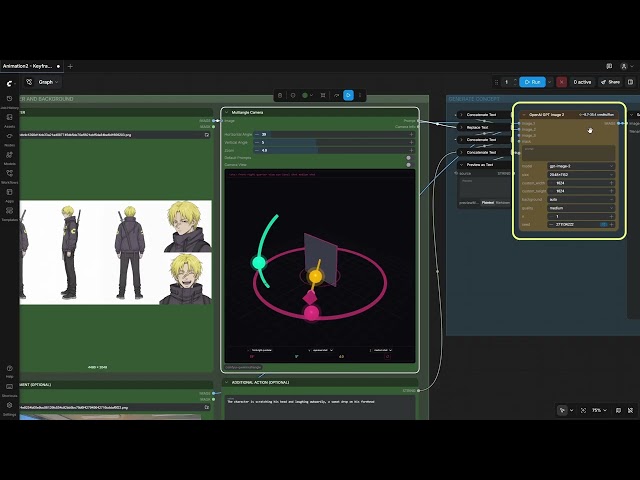The image size is (640, 480).
Task: Open the Models sidebar panel
Action: 9,158
